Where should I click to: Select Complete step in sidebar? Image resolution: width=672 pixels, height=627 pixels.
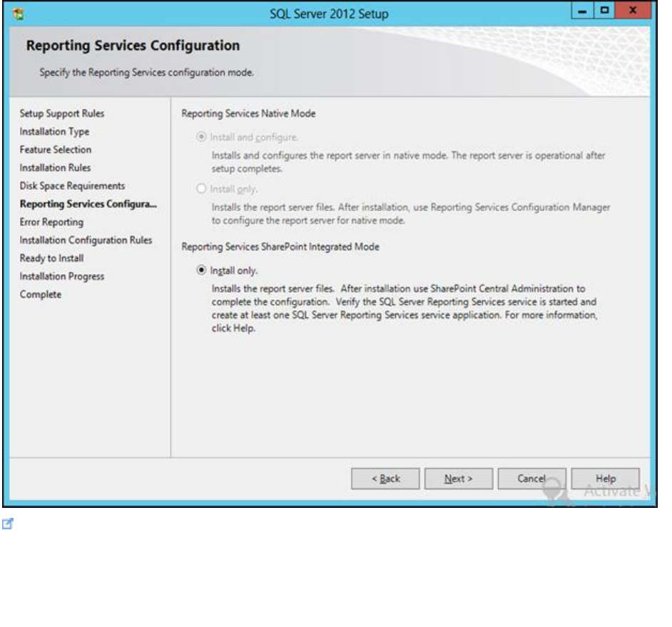pos(40,295)
